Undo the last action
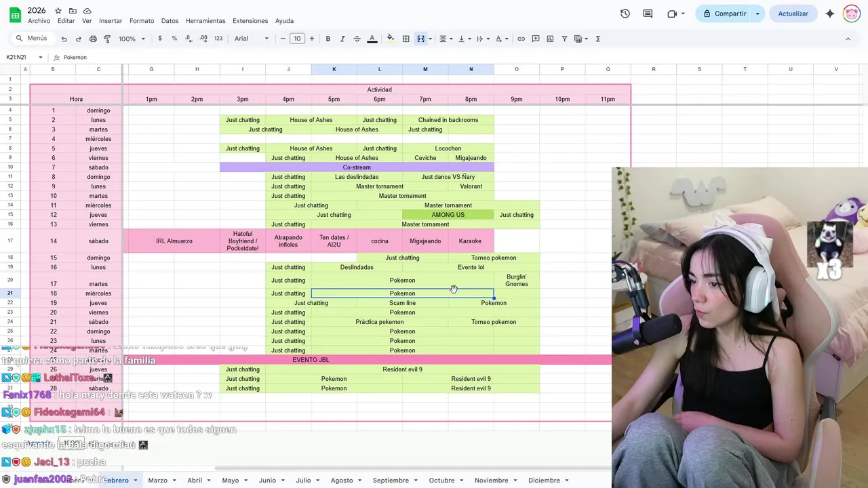 tap(64, 39)
